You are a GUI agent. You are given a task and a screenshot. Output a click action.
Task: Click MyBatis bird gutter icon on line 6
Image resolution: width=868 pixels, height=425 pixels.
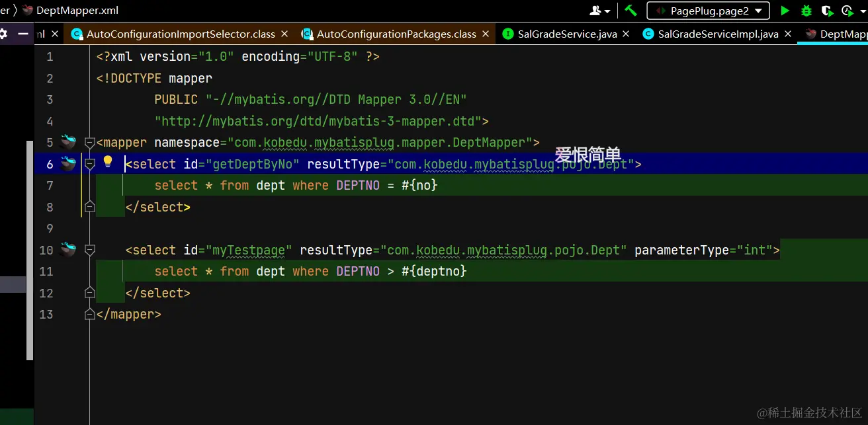click(68, 163)
